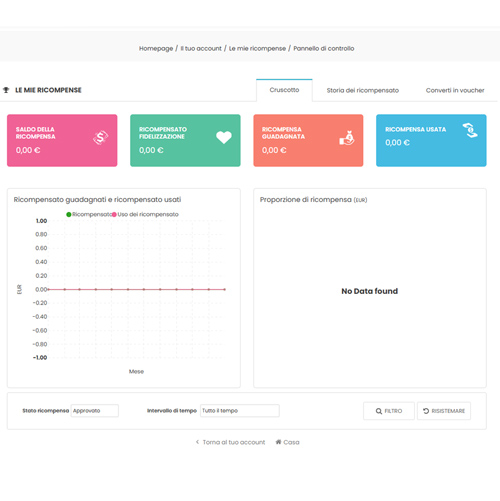Click the money bag hand icon on Ricompensa guadagnata
Viewport: 500px width, 501px height.
pos(347,138)
